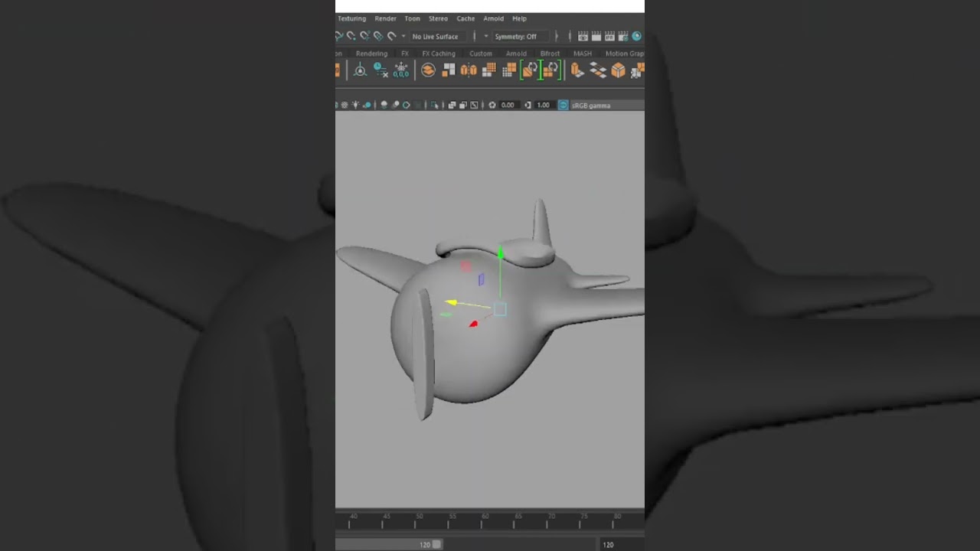Toggle X-Ray Active Components icon
The image size is (980, 551).
(x=462, y=105)
